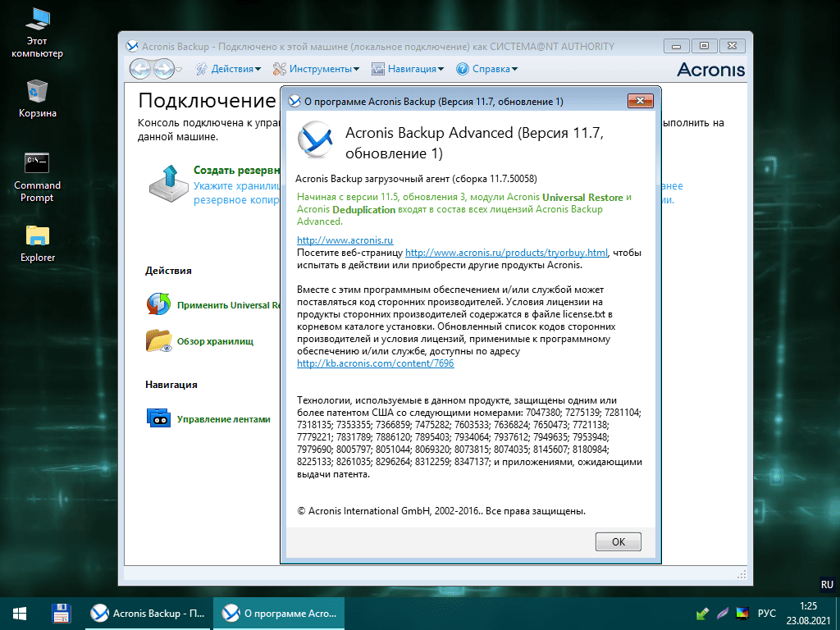840x630 pixels.
Task: Click the create backup icon
Action: pyautogui.click(x=168, y=184)
